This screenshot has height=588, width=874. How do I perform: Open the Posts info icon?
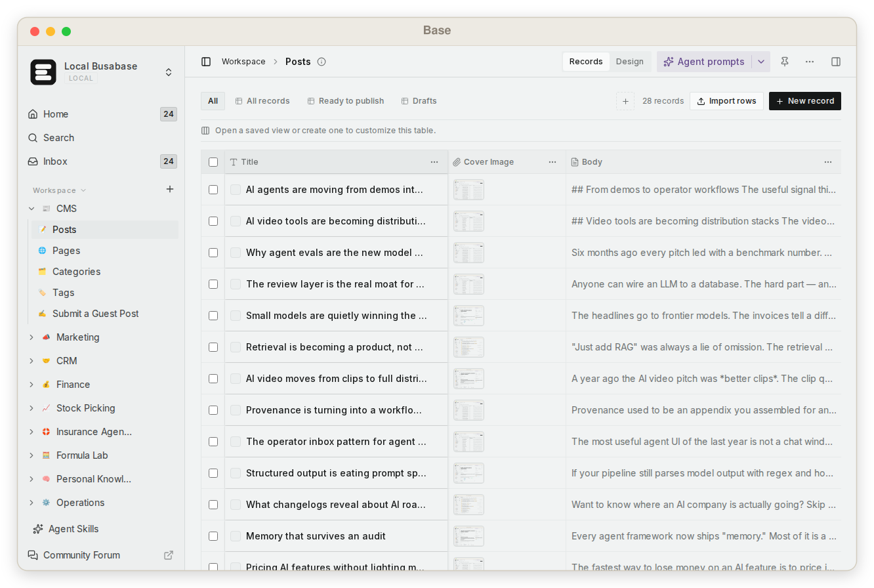[322, 62]
